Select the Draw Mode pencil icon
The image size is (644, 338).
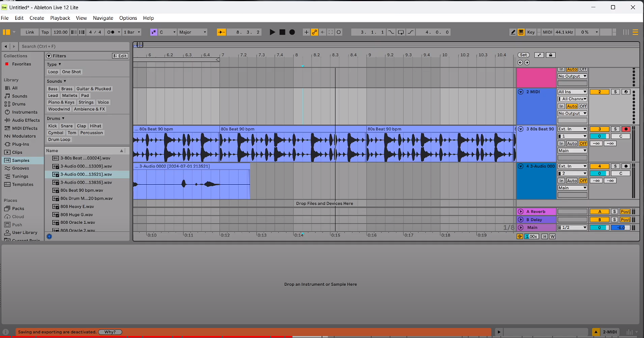tap(513, 31)
